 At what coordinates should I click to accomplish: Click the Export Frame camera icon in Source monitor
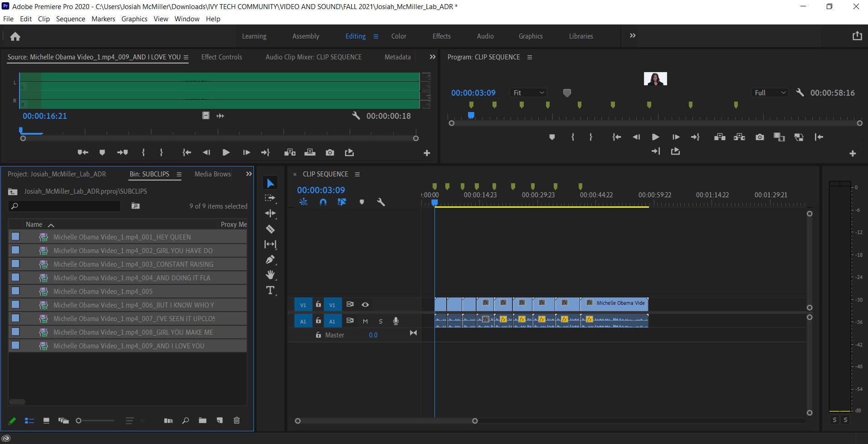(x=330, y=152)
